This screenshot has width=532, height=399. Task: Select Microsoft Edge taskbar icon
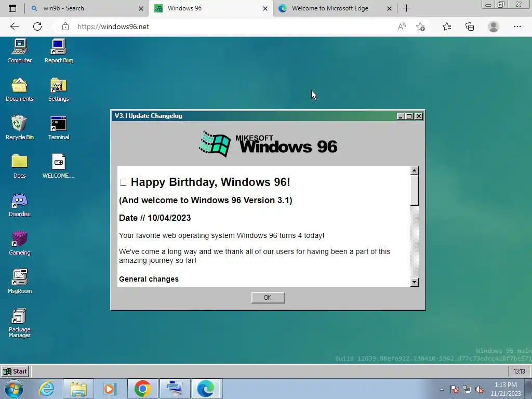(206, 389)
